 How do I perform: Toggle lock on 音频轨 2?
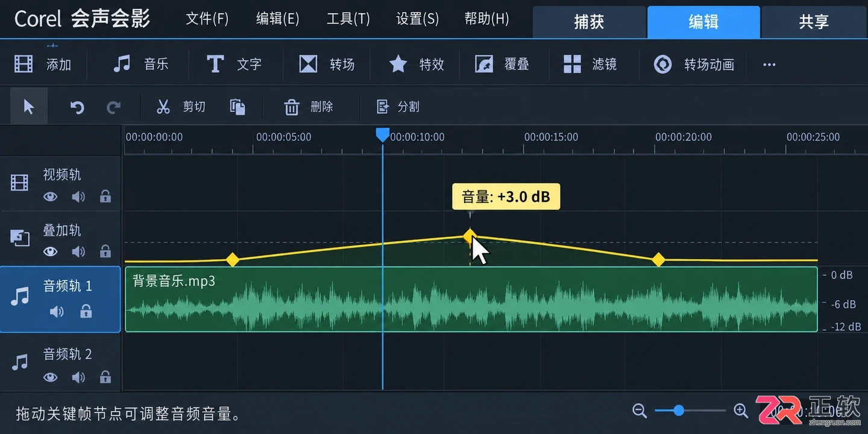coord(105,377)
